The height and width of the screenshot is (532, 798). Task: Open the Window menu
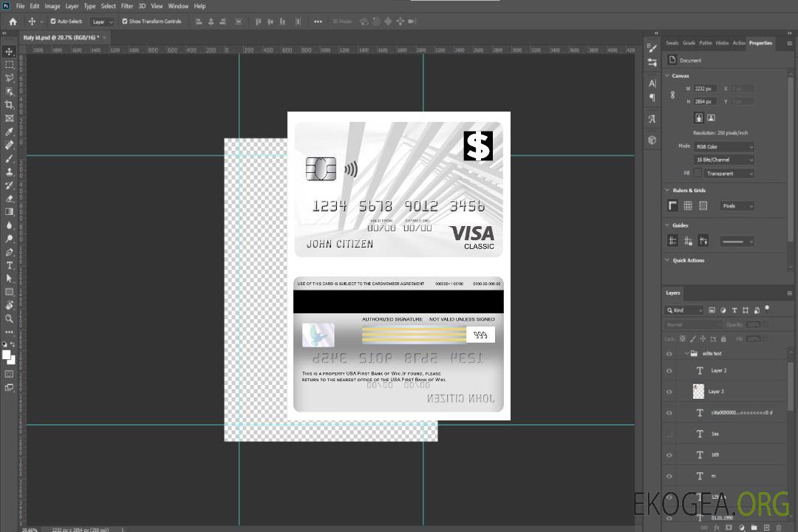[178, 6]
